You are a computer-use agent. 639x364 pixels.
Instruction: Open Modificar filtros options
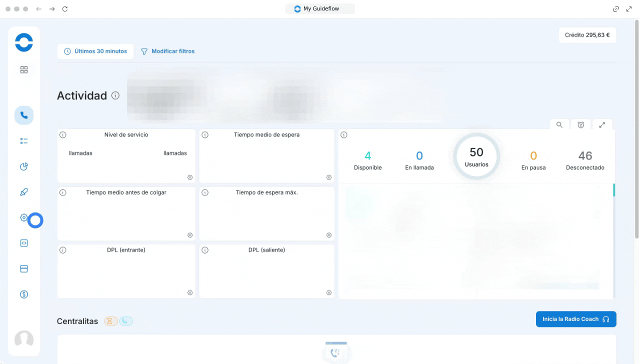coord(167,51)
